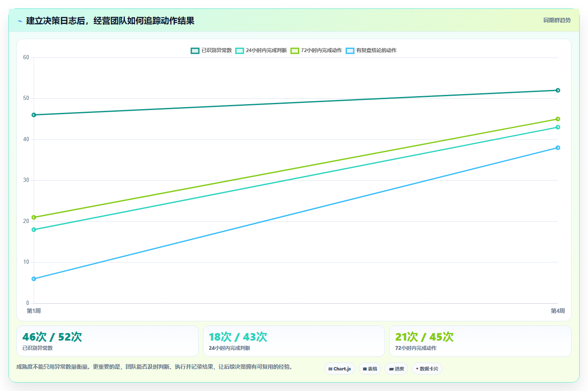588x391 pixels.
Task: Click the 24小时内完成判断 point at 第4周
Action: 558,127
